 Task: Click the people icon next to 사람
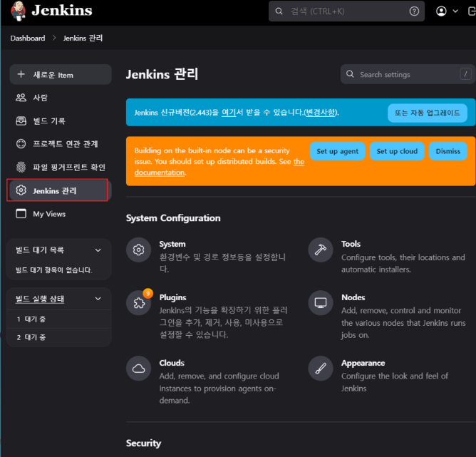coord(21,98)
